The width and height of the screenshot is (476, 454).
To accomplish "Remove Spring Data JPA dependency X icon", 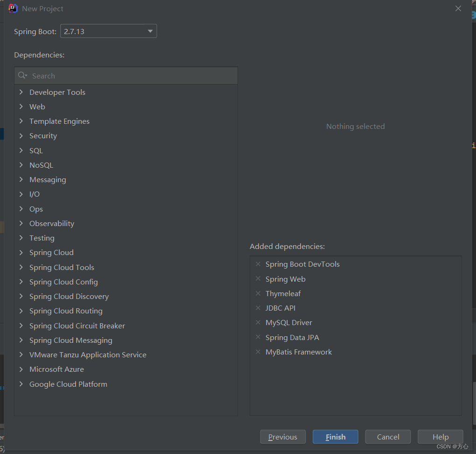I will [258, 337].
